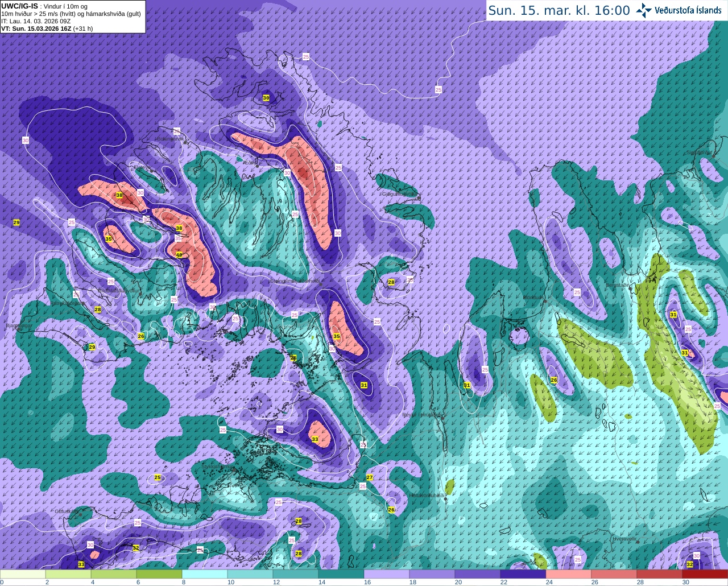
Task: Pick the 18–20 m/s legend swatch
Action: pos(432,574)
